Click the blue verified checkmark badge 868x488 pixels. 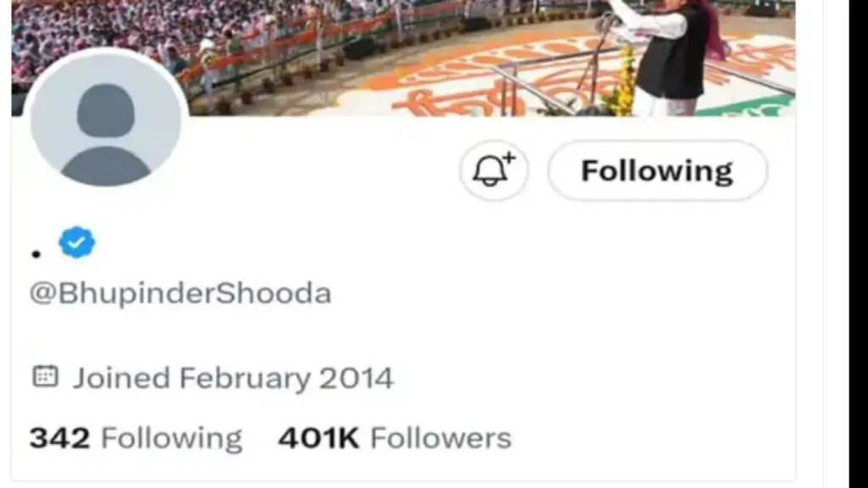(77, 242)
